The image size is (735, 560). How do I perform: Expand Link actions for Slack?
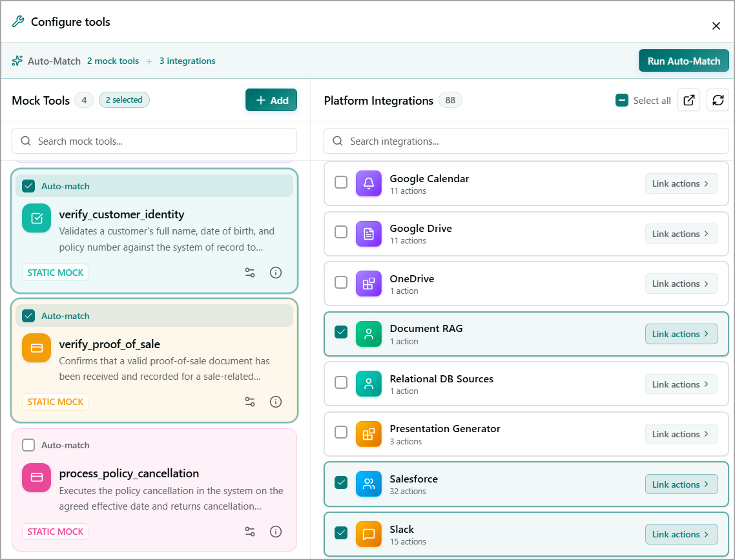681,534
